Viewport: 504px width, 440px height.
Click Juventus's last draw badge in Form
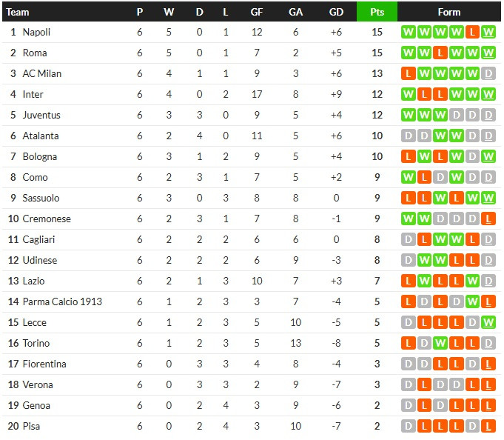pos(488,116)
